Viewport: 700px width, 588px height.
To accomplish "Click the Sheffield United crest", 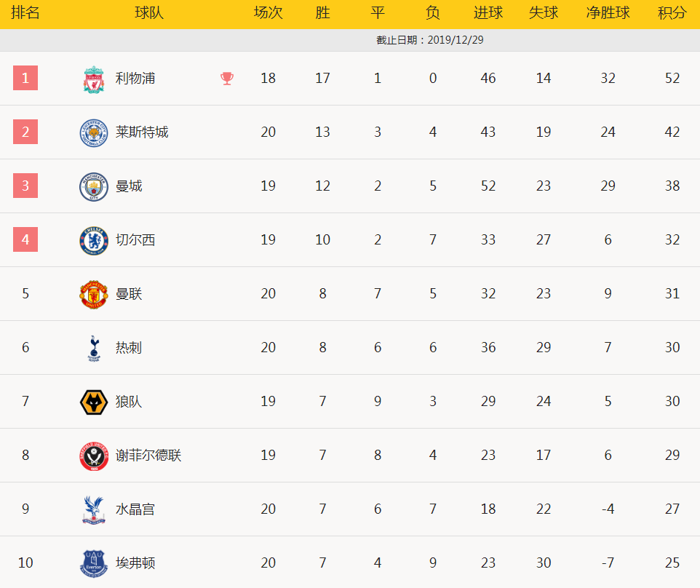I will pos(94,456).
